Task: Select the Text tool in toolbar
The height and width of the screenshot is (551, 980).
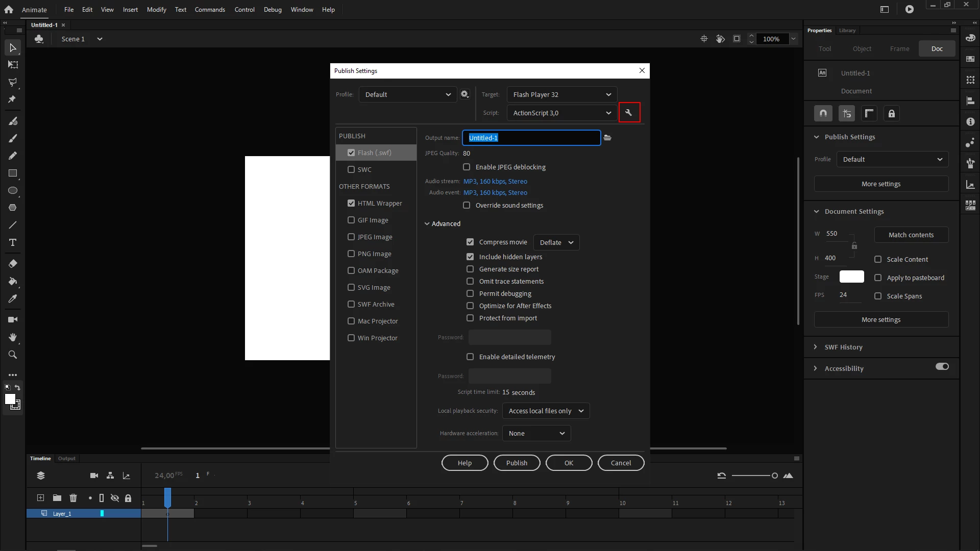Action: pos(13,242)
